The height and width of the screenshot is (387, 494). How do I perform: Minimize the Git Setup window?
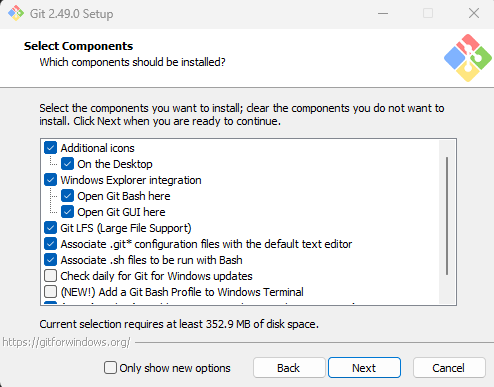[383, 13]
